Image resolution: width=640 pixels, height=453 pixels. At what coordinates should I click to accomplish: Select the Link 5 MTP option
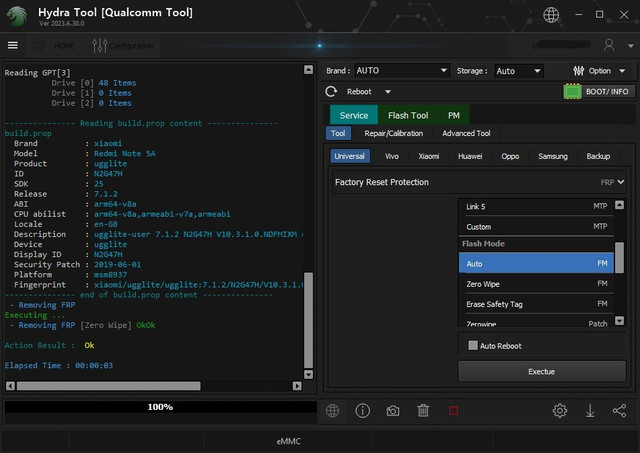click(536, 207)
